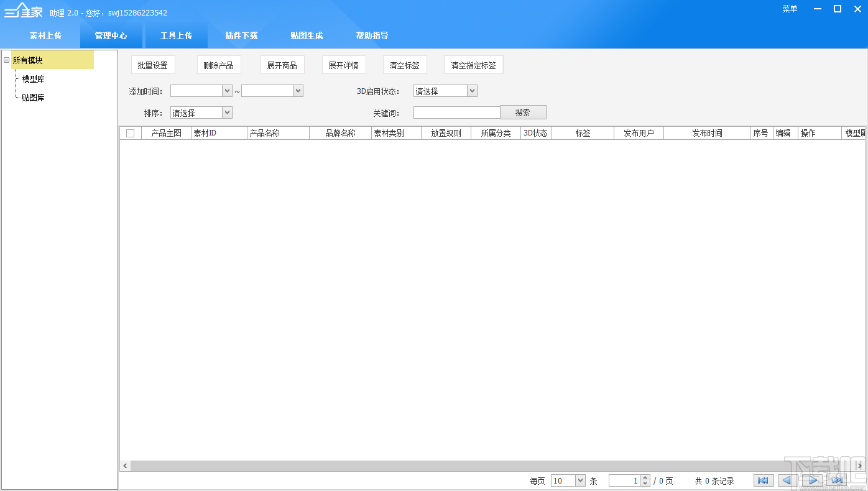Collapse the 所有模块 tree node

coord(5,60)
